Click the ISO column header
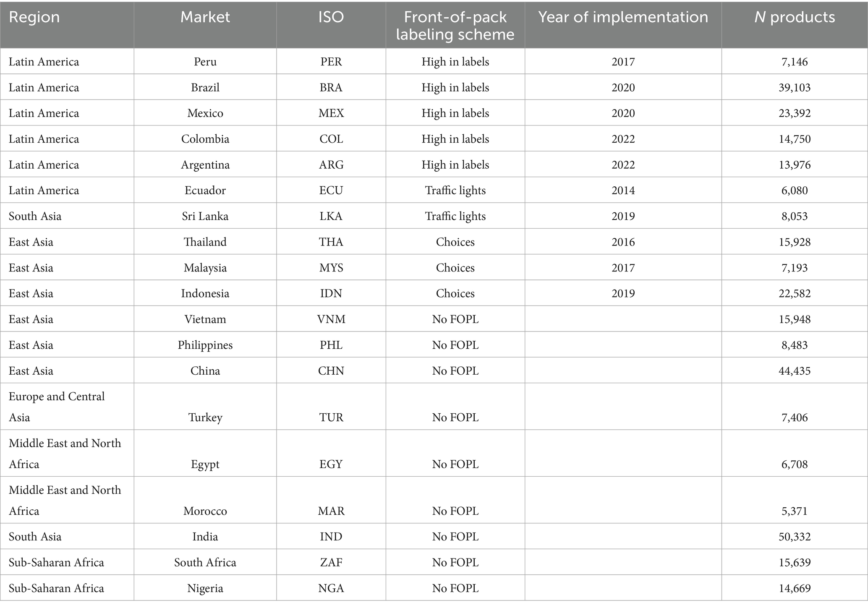Screen dimensions: 868x608 pos(331,17)
